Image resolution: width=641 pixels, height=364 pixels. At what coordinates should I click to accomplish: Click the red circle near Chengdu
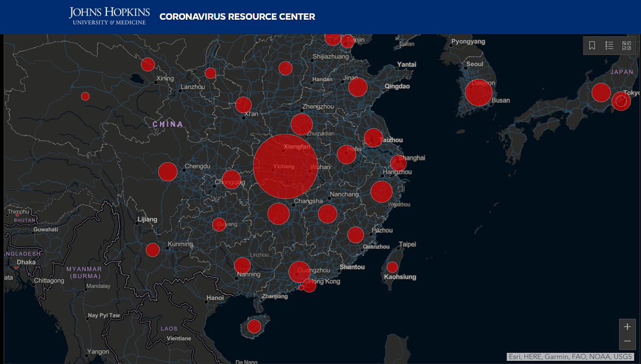168,172
